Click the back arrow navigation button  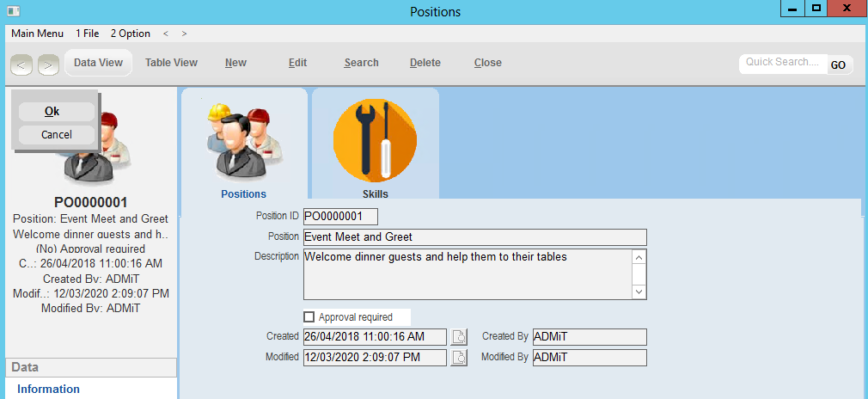coord(22,64)
